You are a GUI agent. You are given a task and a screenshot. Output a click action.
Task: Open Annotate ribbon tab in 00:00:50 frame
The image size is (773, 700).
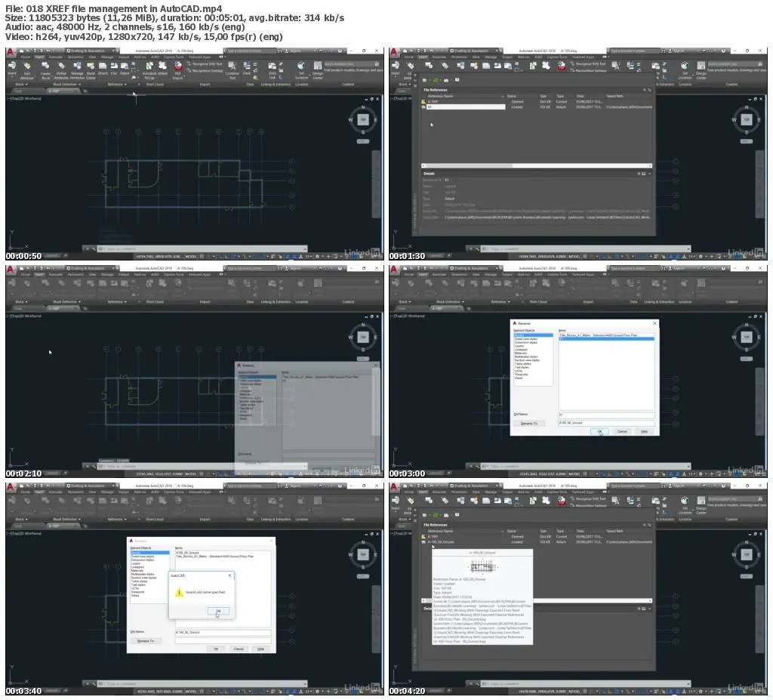click(x=55, y=57)
